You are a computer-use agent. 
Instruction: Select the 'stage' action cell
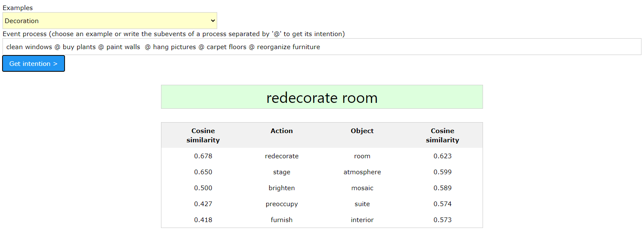pos(282,172)
